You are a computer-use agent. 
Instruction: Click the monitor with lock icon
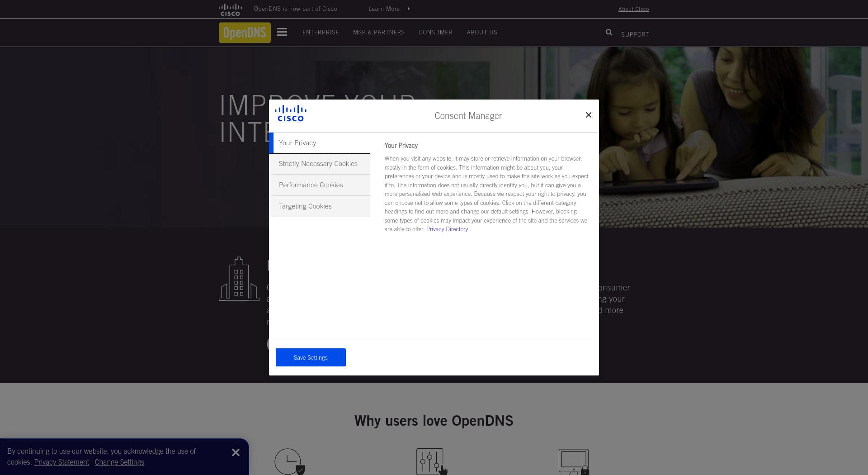(574, 461)
